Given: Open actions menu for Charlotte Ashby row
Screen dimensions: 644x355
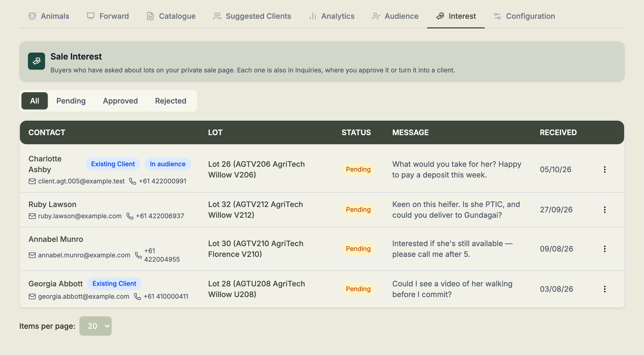Looking at the screenshot, I should pyautogui.click(x=605, y=169).
